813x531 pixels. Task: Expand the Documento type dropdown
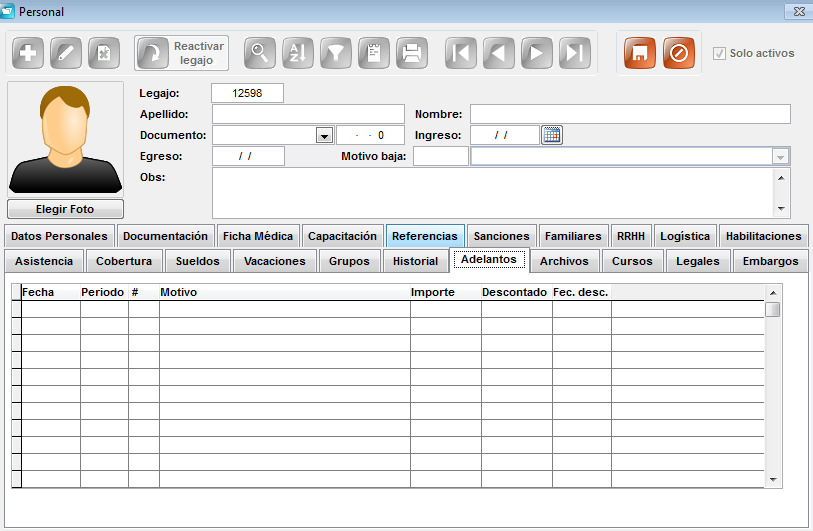pos(324,136)
